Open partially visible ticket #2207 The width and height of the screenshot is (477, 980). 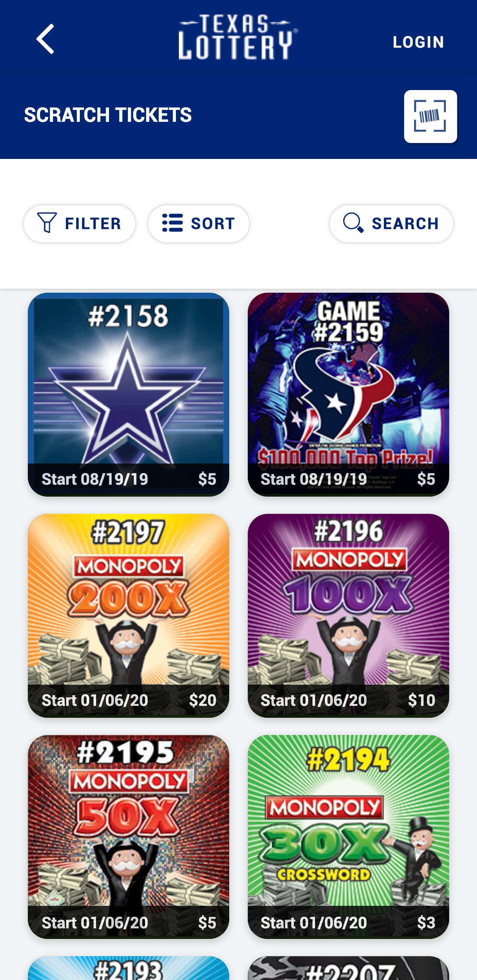(348, 968)
